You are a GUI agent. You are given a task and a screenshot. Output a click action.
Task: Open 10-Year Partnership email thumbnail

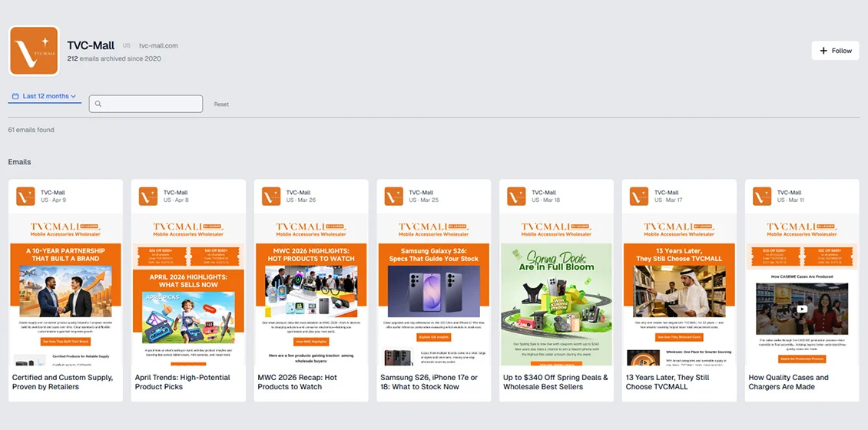coord(65,289)
